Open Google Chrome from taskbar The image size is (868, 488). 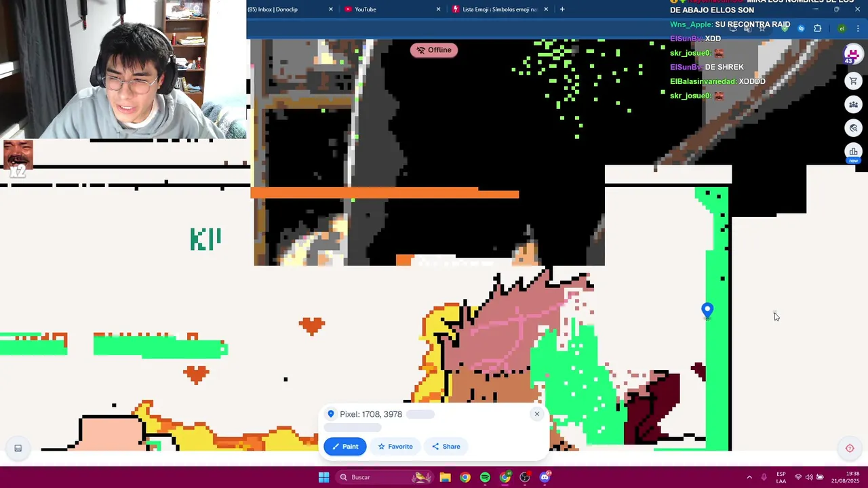465,477
